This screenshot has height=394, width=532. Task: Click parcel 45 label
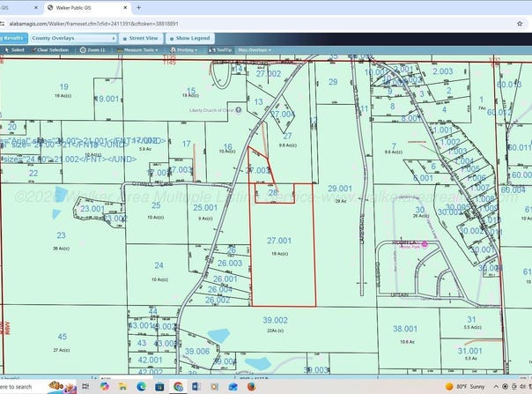62,337
